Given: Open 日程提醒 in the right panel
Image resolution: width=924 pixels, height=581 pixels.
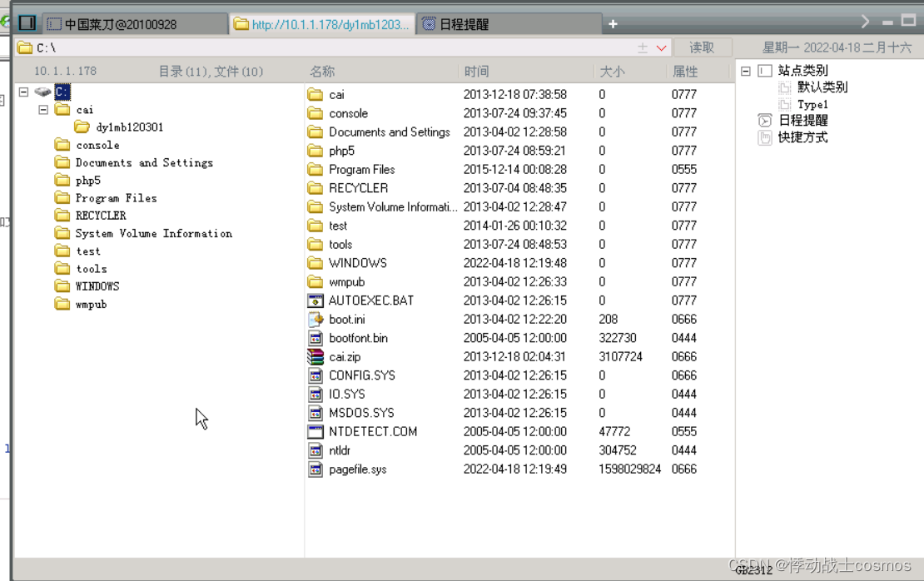Looking at the screenshot, I should [x=803, y=121].
